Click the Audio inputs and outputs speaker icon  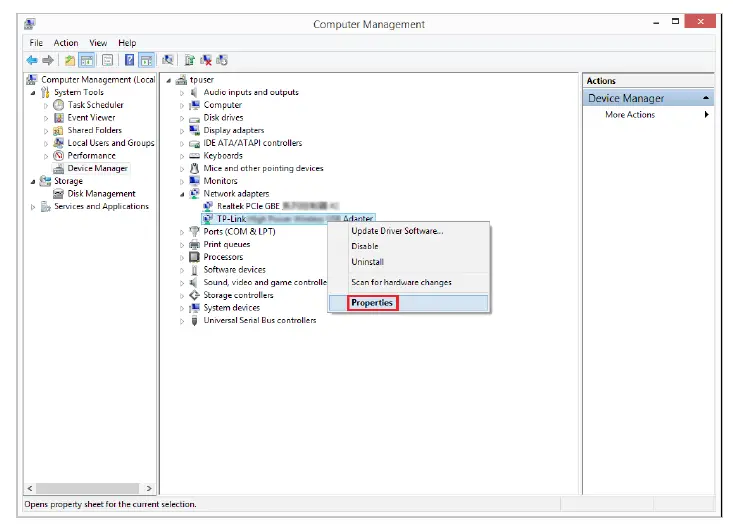[194, 92]
